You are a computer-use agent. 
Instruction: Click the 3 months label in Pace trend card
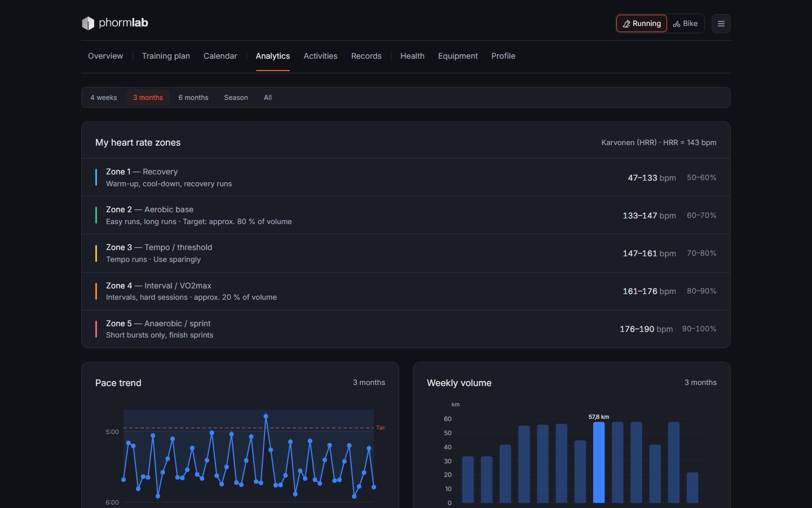pyautogui.click(x=369, y=383)
